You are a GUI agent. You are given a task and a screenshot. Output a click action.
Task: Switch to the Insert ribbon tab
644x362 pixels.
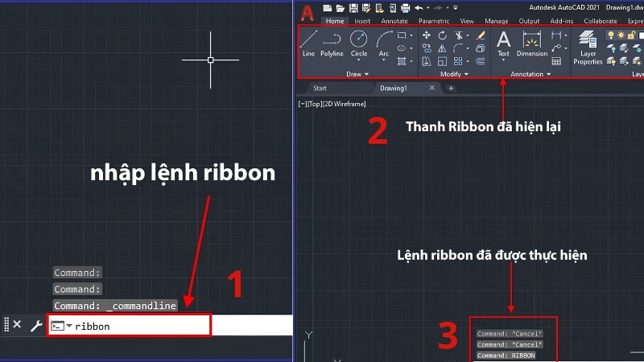pyautogui.click(x=362, y=21)
